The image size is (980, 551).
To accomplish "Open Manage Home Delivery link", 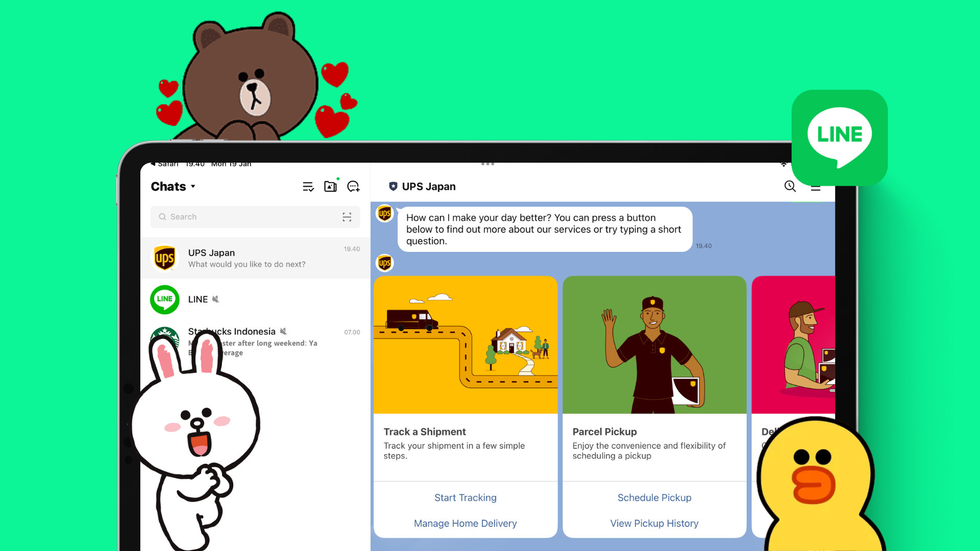I will 465,523.
